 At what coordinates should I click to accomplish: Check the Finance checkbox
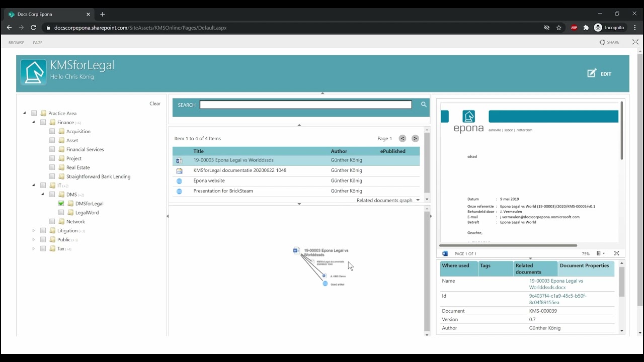click(x=43, y=123)
